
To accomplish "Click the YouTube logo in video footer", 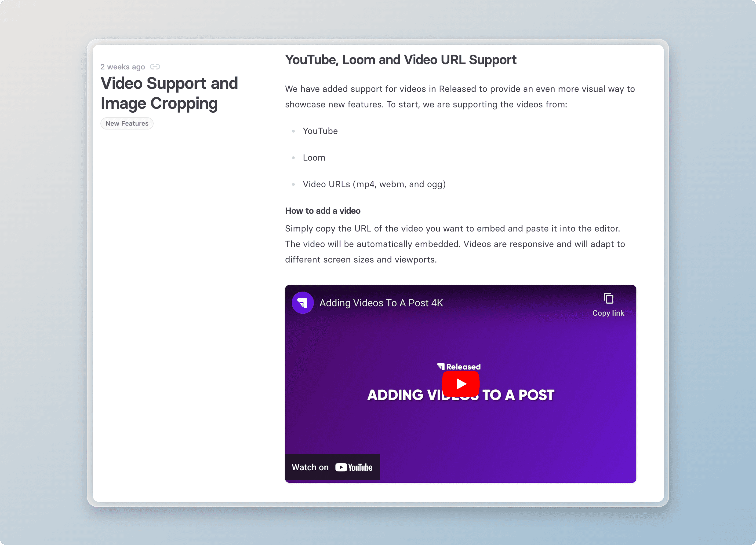I will (x=354, y=467).
